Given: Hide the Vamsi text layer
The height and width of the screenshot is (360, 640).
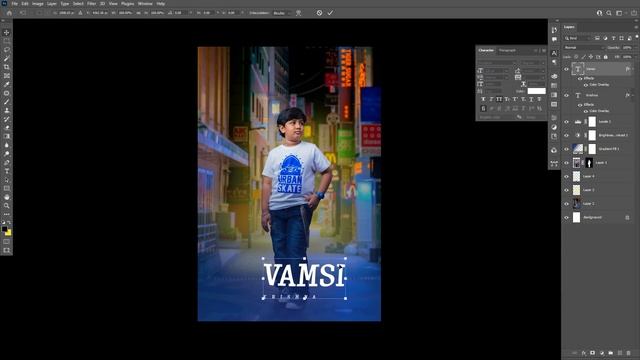Looking at the screenshot, I should coord(566,69).
